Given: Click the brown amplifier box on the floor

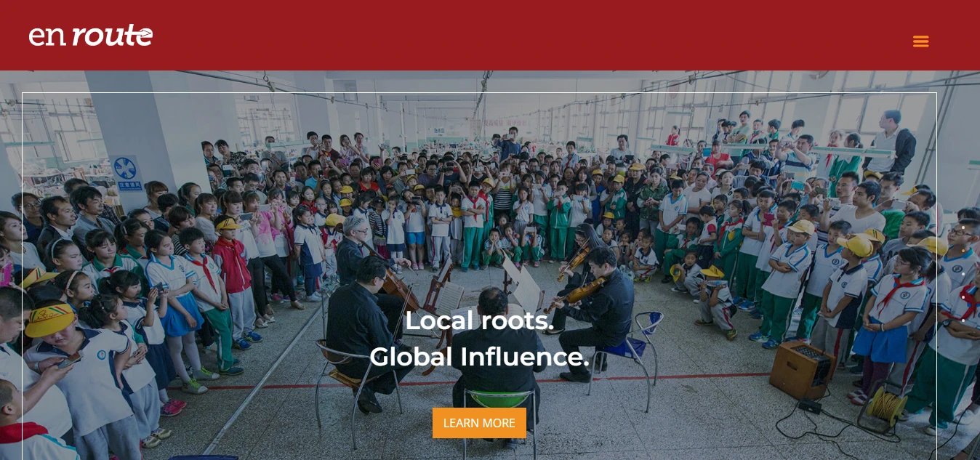Looking at the screenshot, I should pos(803,370).
